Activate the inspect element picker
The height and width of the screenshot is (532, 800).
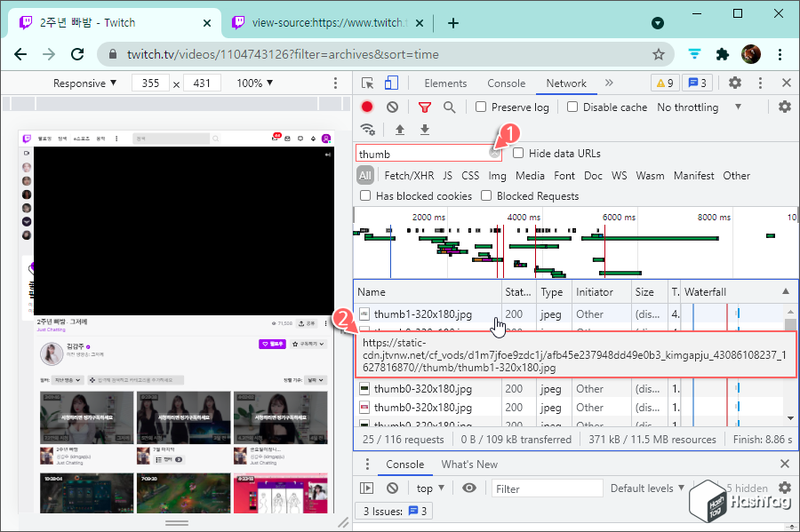(x=367, y=83)
